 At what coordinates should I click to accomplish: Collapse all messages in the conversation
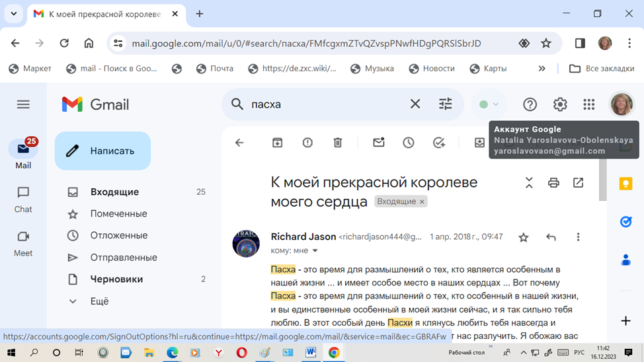[529, 182]
